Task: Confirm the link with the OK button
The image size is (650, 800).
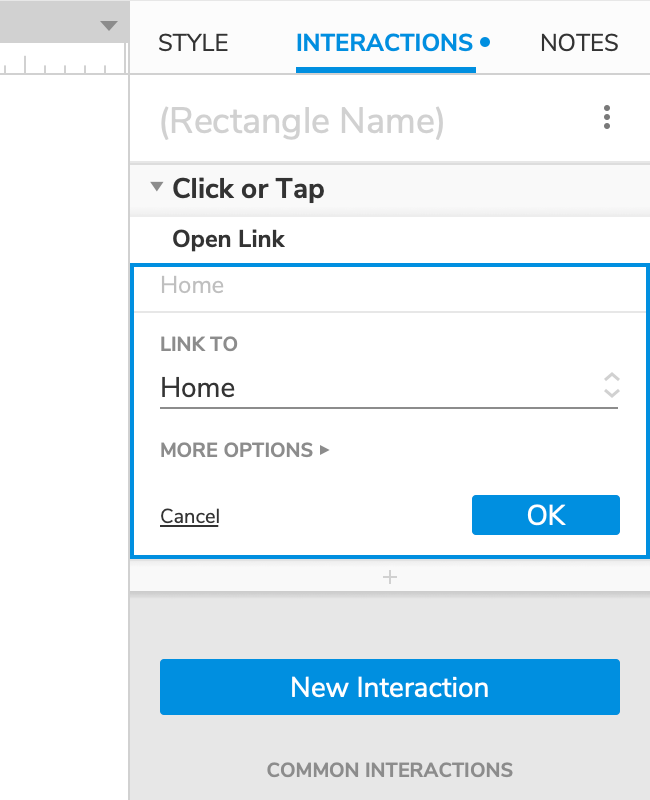Action: point(546,515)
